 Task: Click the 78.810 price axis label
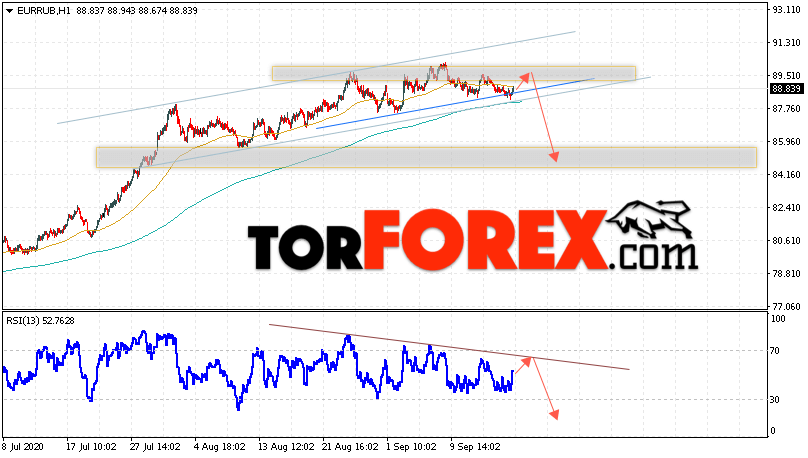pos(786,273)
